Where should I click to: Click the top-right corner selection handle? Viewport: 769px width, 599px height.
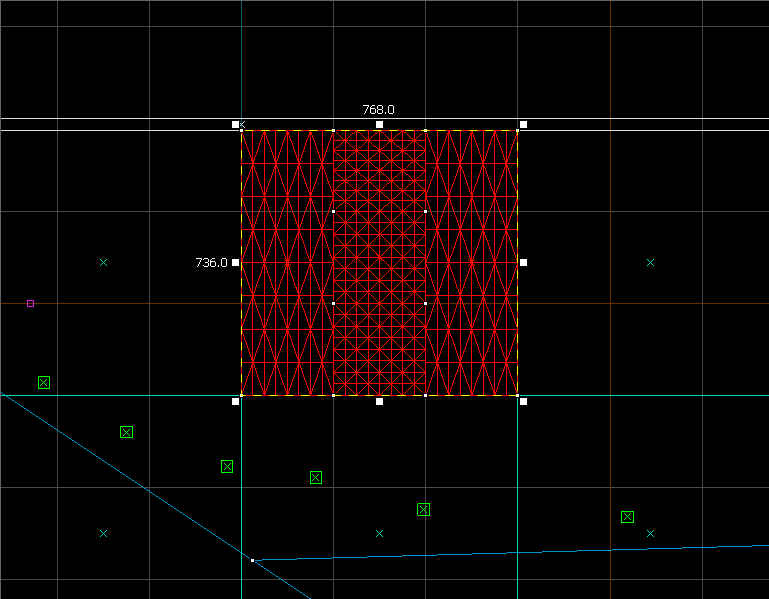tap(523, 125)
